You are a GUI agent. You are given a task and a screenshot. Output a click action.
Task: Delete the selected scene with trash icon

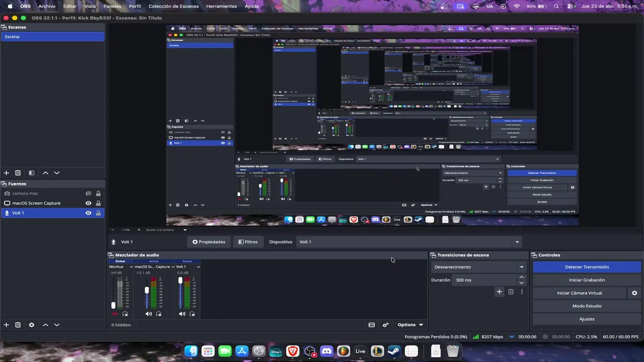18,173
